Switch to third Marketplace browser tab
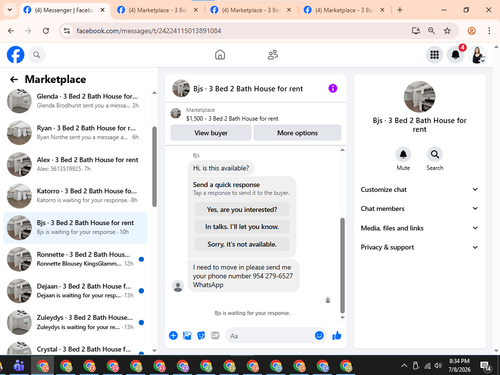This screenshot has height=375, width=500. tap(251, 10)
